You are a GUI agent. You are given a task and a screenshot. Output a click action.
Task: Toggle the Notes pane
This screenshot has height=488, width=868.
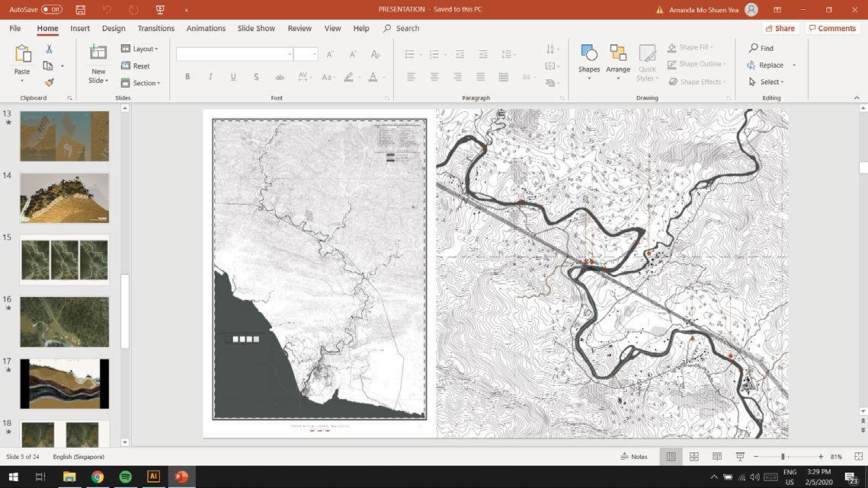tap(634, 457)
